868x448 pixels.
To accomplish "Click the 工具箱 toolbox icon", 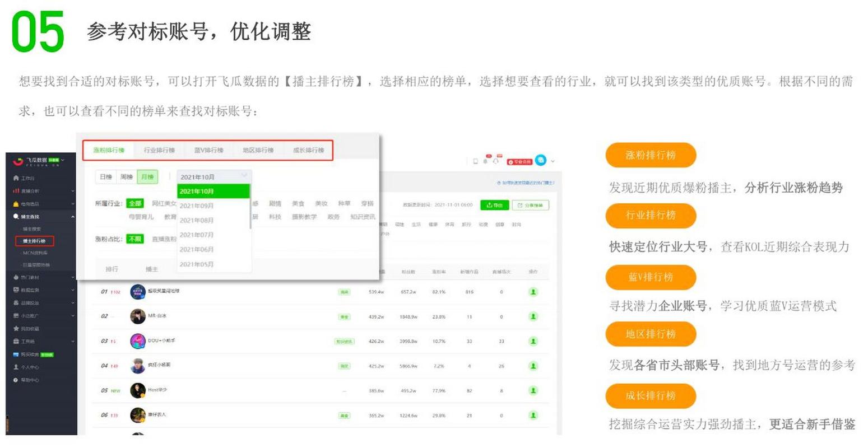I will point(16,341).
